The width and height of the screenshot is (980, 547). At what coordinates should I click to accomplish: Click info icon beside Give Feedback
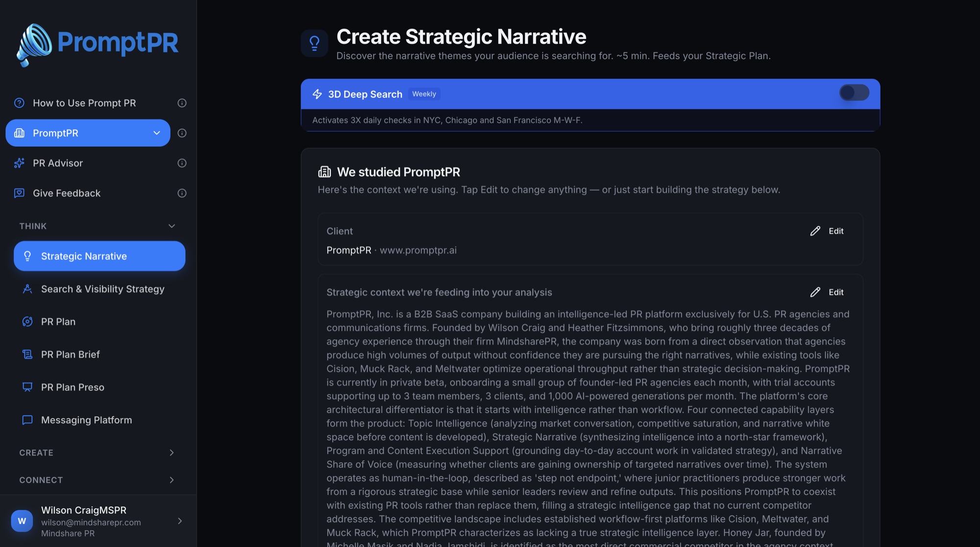coord(182,193)
